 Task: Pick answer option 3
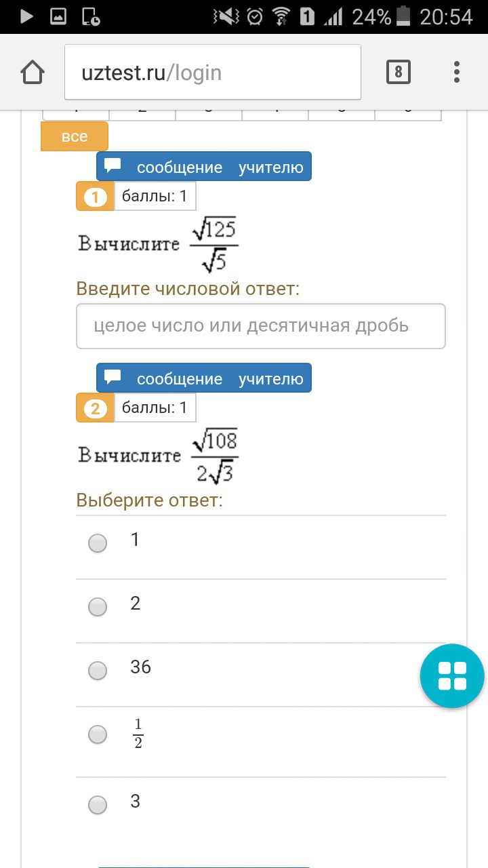98,804
